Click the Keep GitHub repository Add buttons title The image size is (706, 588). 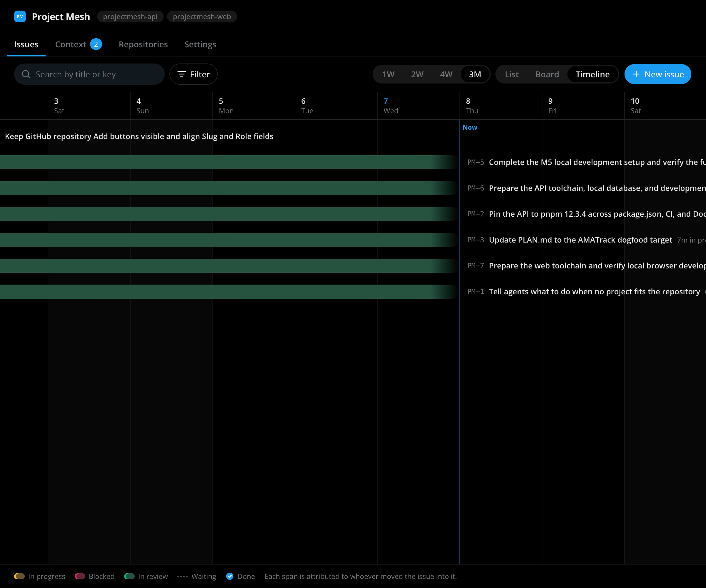(x=139, y=136)
